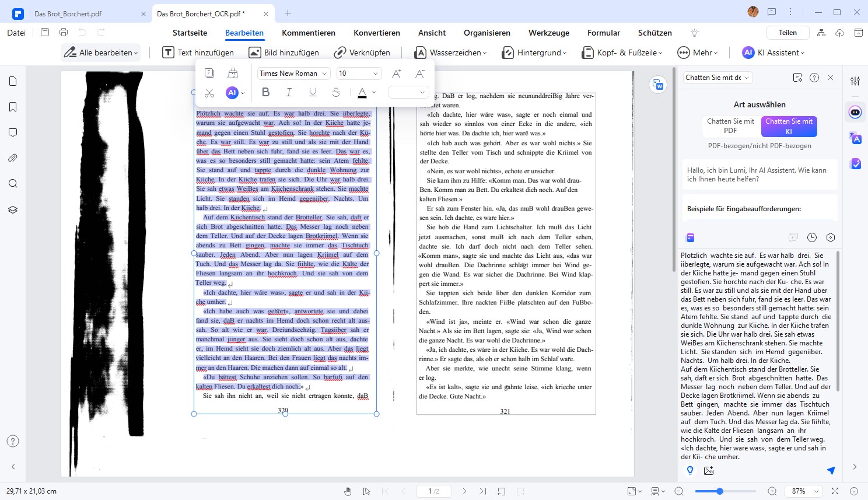Click zoom out minus icon in status bar
This screenshot has height=500, width=868.
click(x=679, y=491)
